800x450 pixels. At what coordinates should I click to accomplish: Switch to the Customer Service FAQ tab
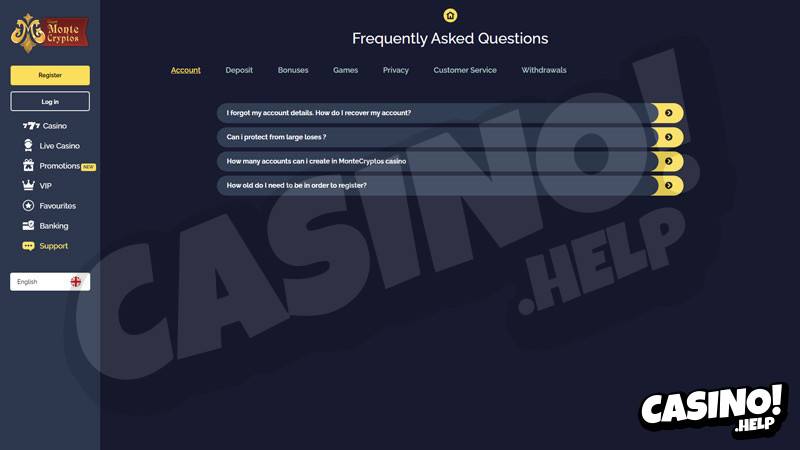pyautogui.click(x=465, y=70)
